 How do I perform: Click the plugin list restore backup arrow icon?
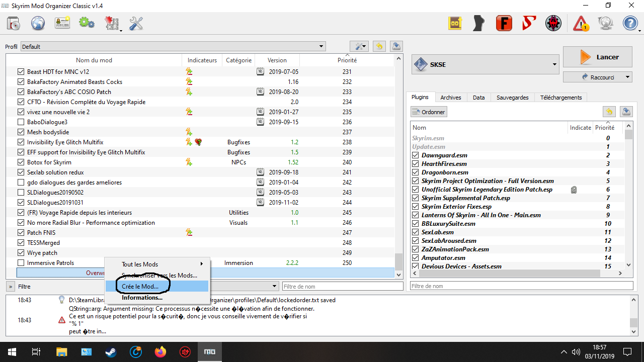tap(609, 112)
